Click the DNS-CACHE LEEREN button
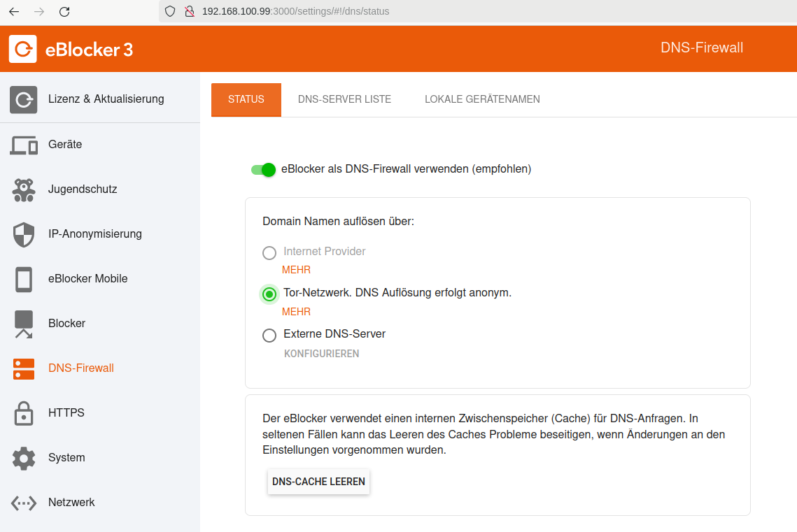This screenshot has height=532, width=797. pos(318,482)
